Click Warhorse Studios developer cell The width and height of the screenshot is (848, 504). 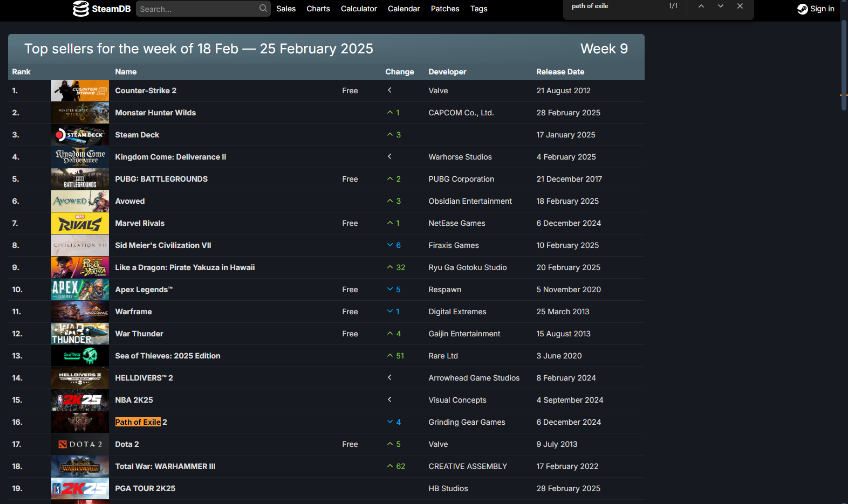460,157
